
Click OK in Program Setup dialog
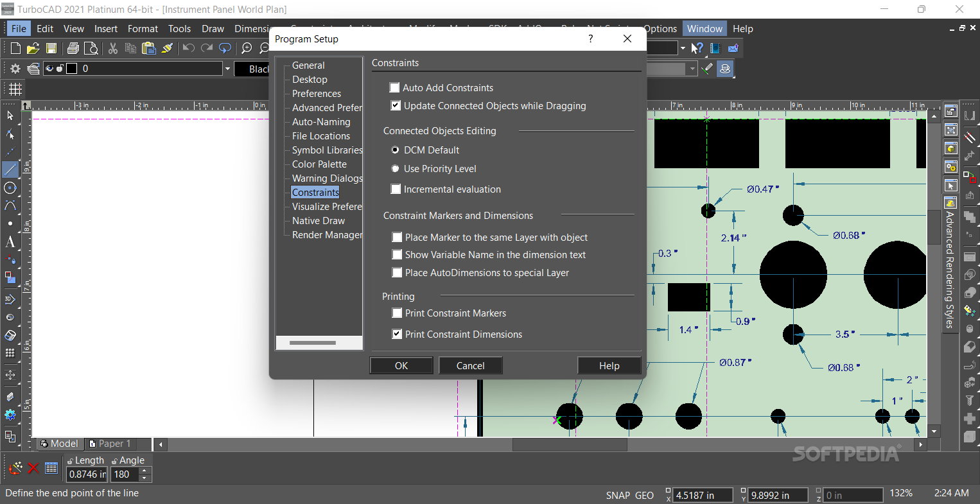pyautogui.click(x=401, y=365)
